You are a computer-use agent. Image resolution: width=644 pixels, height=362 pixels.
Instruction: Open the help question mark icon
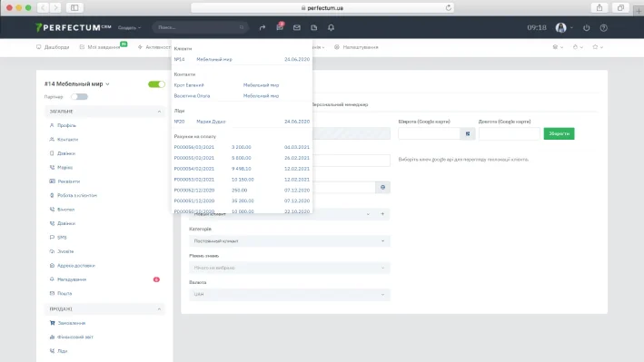[603, 27]
